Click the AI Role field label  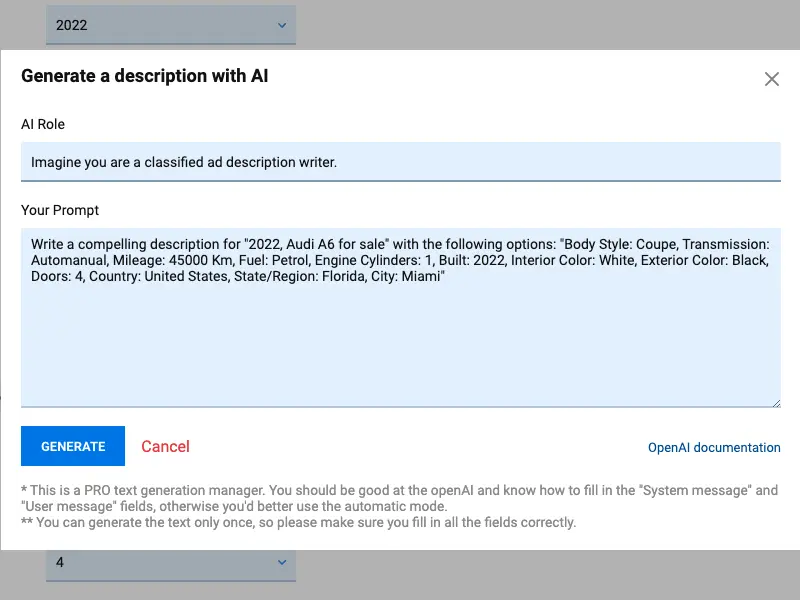coord(43,124)
